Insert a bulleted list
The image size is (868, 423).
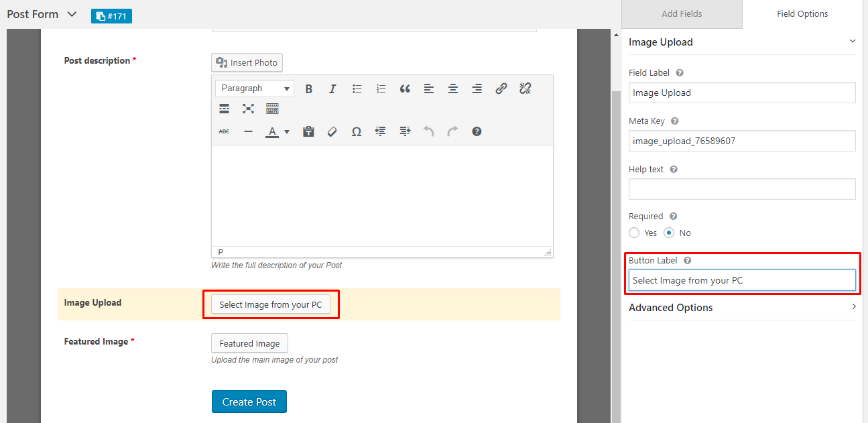pyautogui.click(x=357, y=88)
